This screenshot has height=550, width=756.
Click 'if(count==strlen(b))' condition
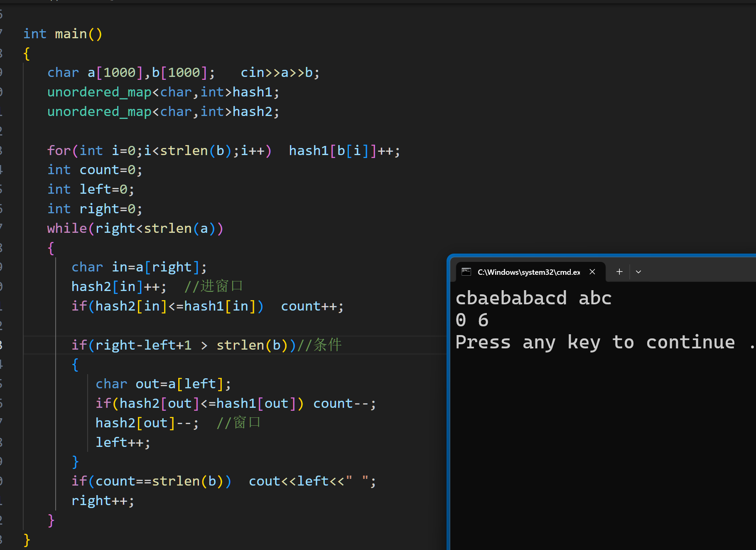coord(151,481)
